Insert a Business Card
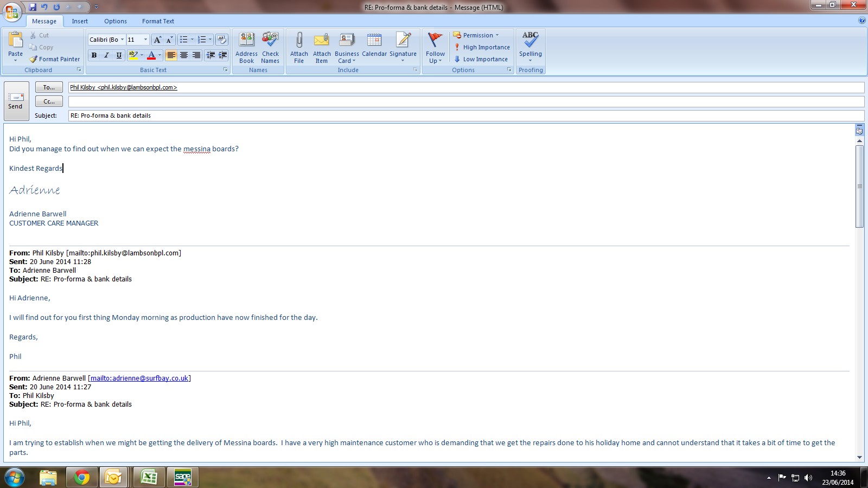The width and height of the screenshot is (868, 488). (x=347, y=48)
